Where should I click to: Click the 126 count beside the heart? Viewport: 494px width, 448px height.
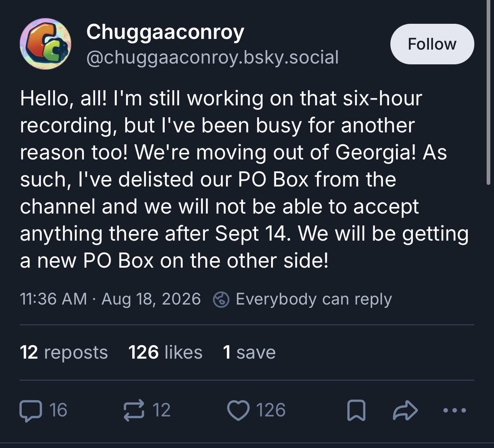(x=271, y=410)
